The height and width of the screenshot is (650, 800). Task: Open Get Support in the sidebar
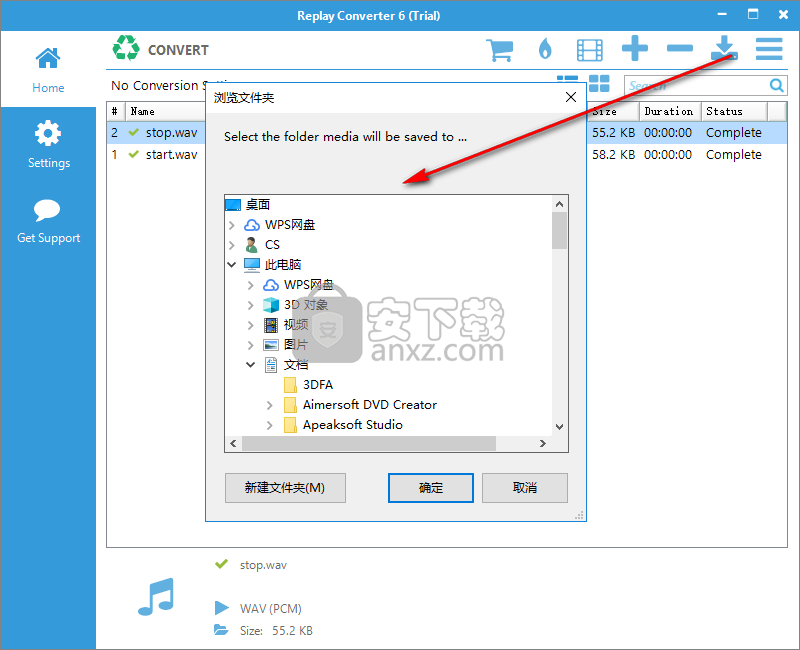coord(48,221)
